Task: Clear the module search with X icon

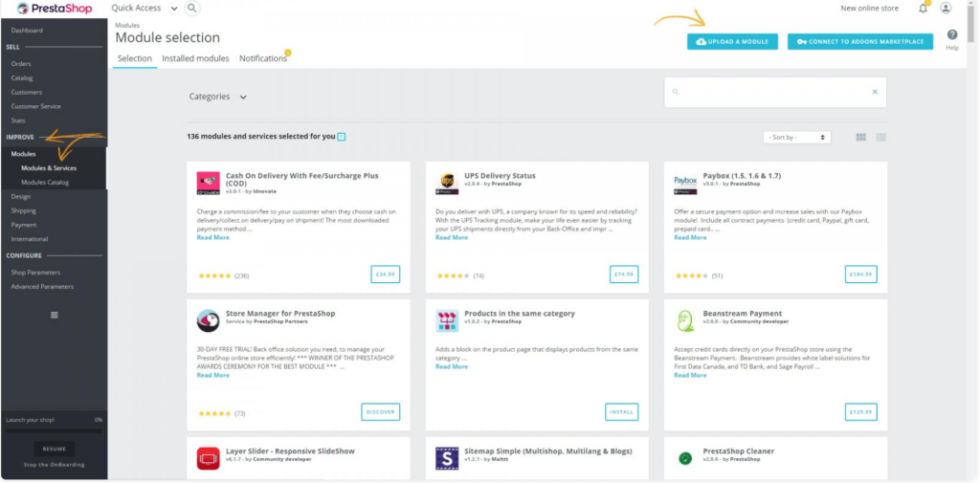Action: (x=875, y=92)
